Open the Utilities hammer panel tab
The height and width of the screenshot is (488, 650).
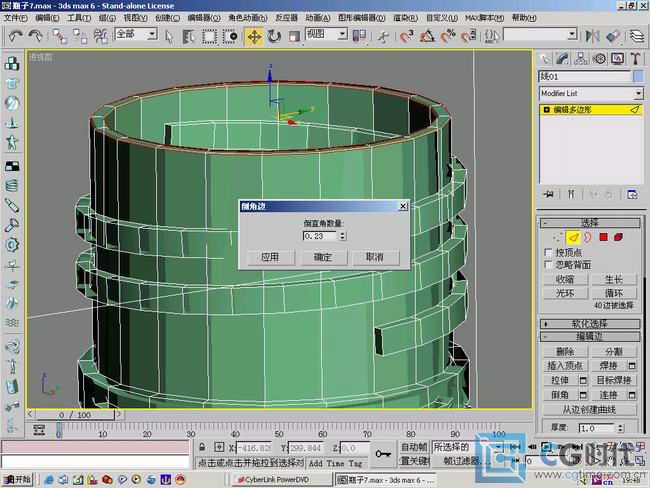(635, 59)
